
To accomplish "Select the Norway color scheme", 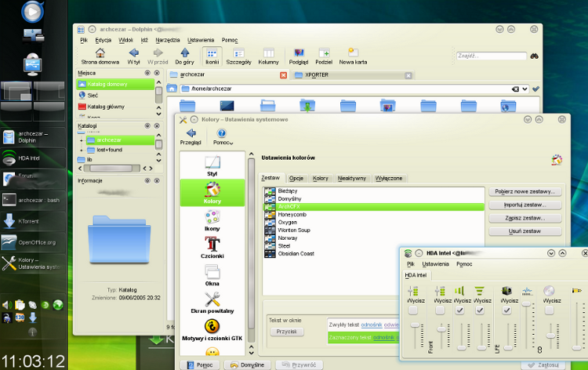I will click(373, 238).
